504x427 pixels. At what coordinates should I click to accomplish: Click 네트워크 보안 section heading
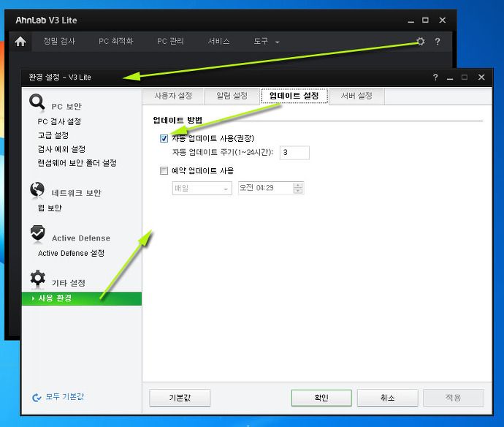77,193
